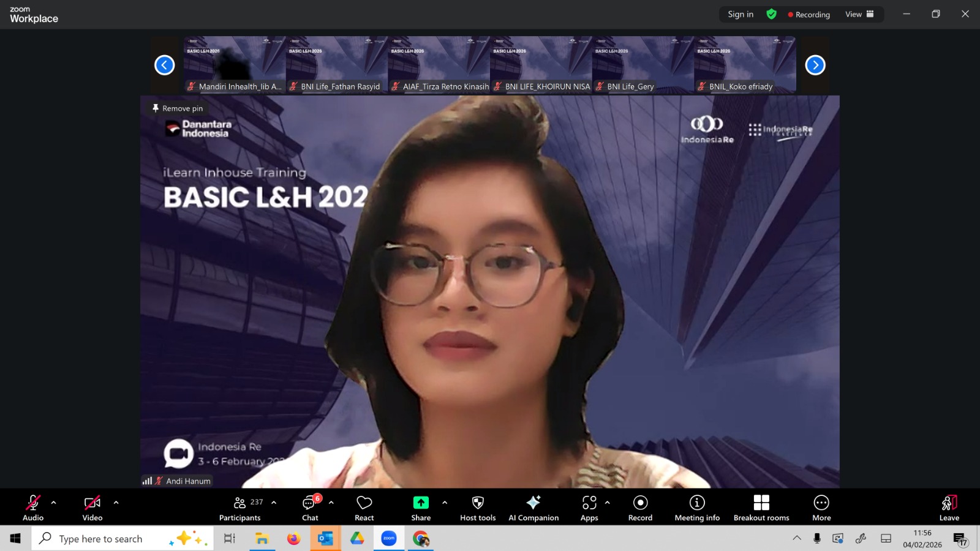Open the More options menu
The width and height of the screenshot is (980, 551).
(821, 508)
